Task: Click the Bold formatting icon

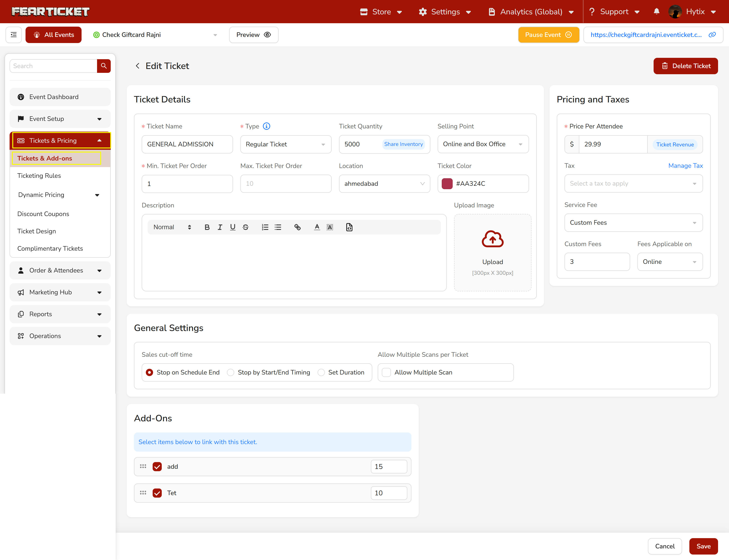Action: (x=207, y=227)
